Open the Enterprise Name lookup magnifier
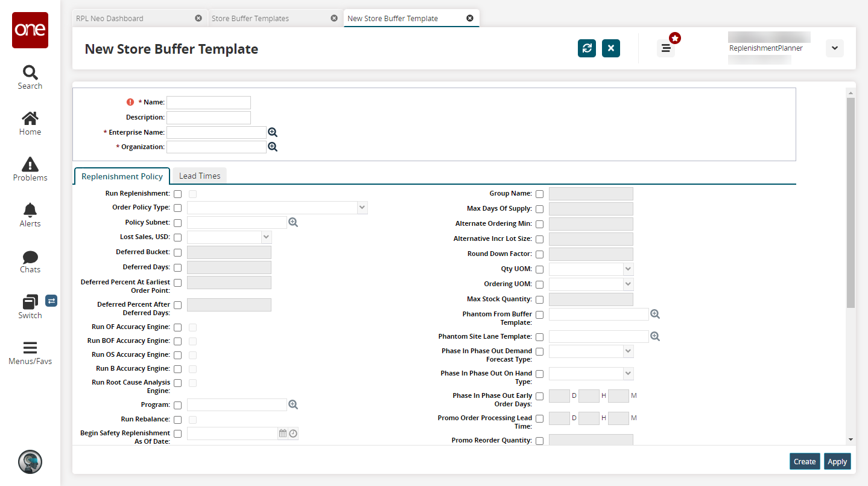This screenshot has width=868, height=486. click(x=273, y=132)
